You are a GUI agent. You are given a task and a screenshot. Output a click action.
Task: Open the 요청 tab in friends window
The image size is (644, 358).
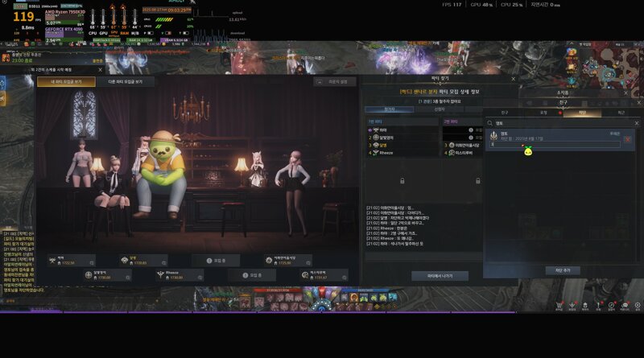(543, 113)
